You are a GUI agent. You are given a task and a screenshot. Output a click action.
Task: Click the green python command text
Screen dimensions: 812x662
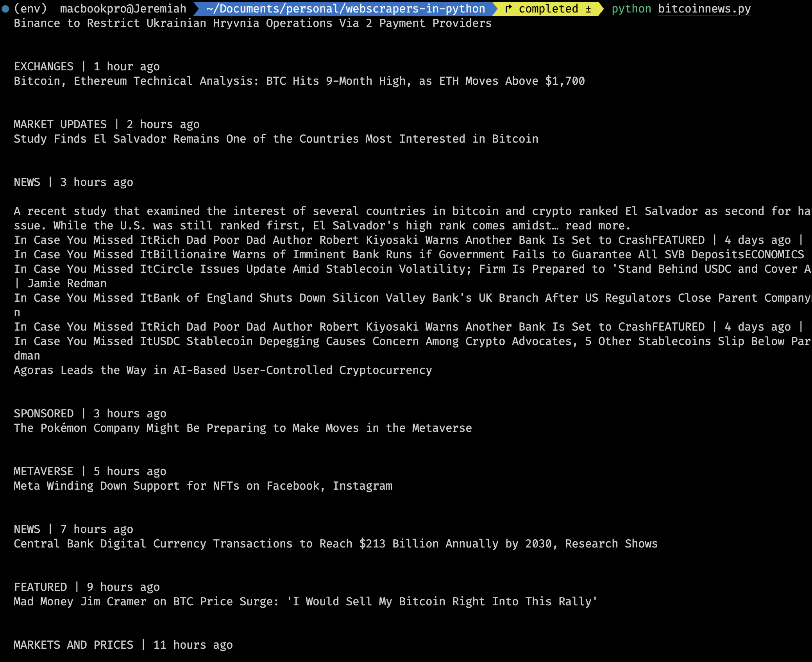631,9
